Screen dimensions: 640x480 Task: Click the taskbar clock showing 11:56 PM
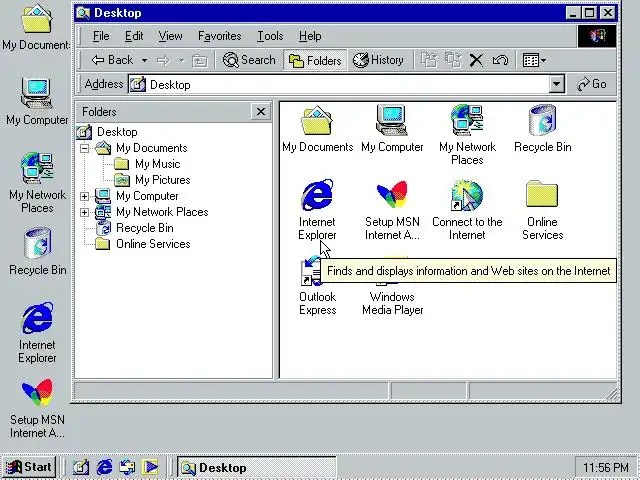[606, 467]
